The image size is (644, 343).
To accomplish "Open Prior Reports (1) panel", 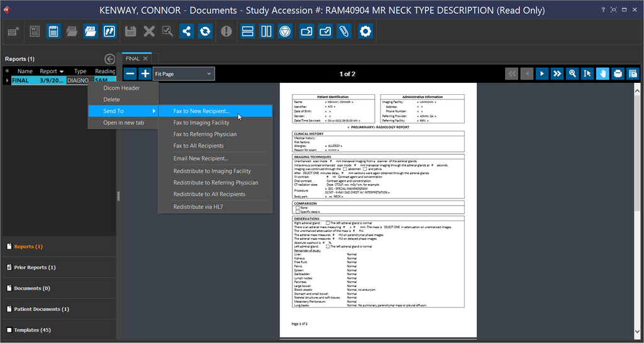I will [35, 268].
